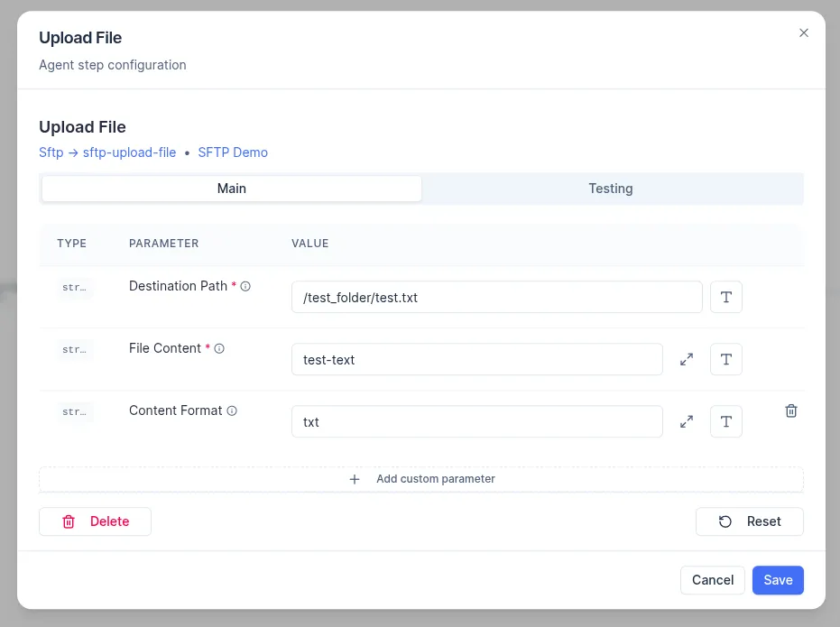The image size is (840, 627).
Task: Switch to the Testing tab
Action: point(611,189)
